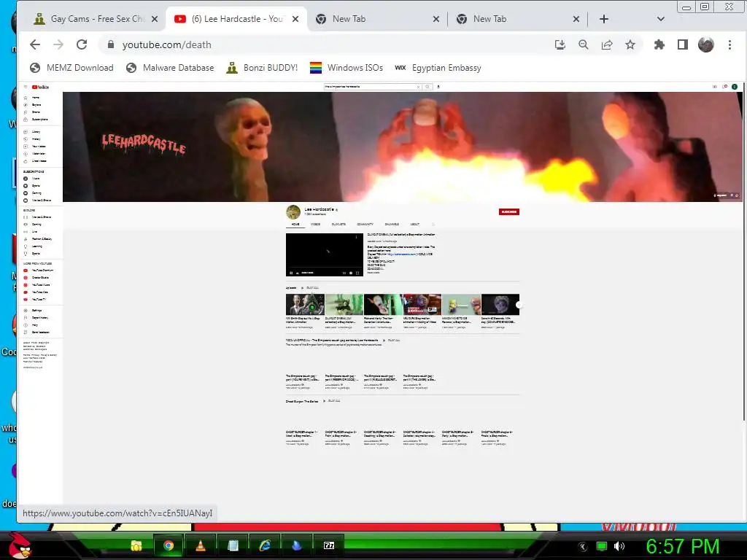Click the next arrow on the video carousel

(519, 305)
